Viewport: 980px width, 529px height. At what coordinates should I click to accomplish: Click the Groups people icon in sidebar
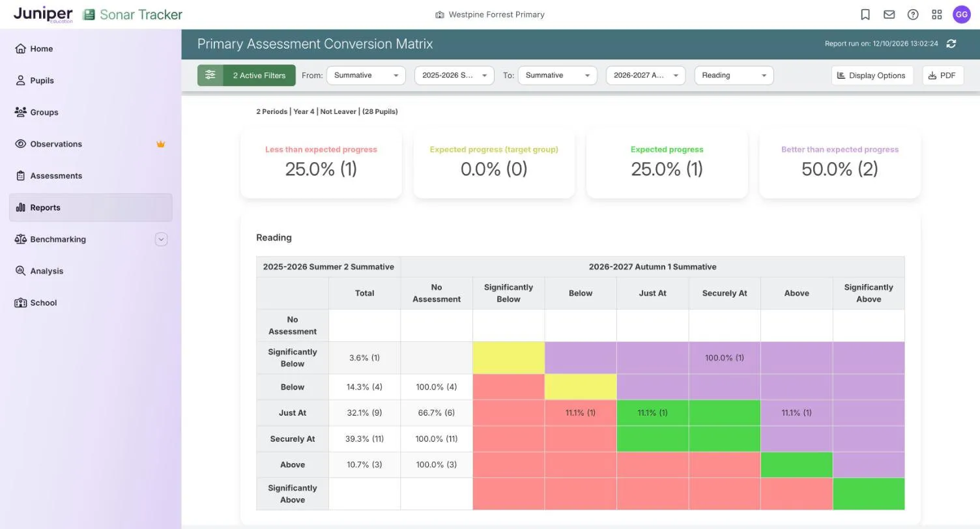[20, 112]
